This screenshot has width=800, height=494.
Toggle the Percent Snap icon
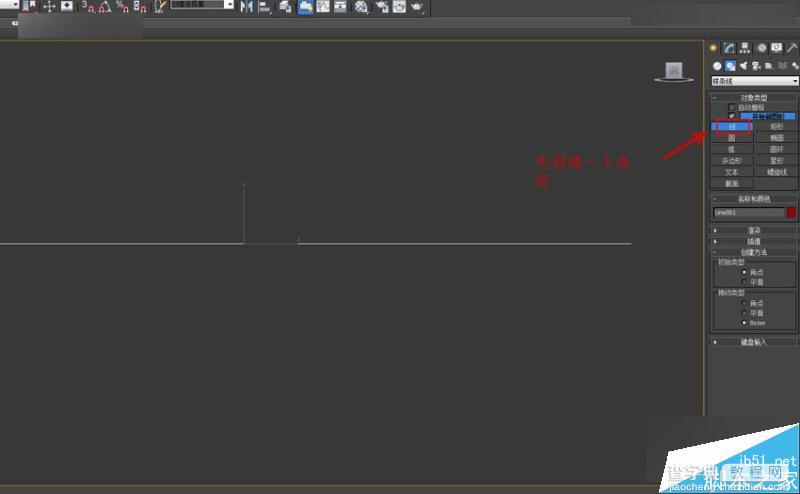point(122,7)
